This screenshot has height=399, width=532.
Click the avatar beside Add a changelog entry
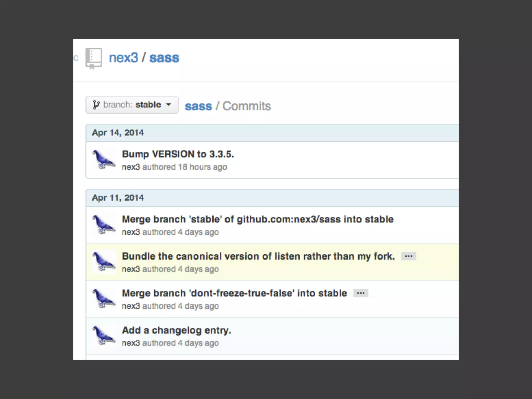[104, 335]
